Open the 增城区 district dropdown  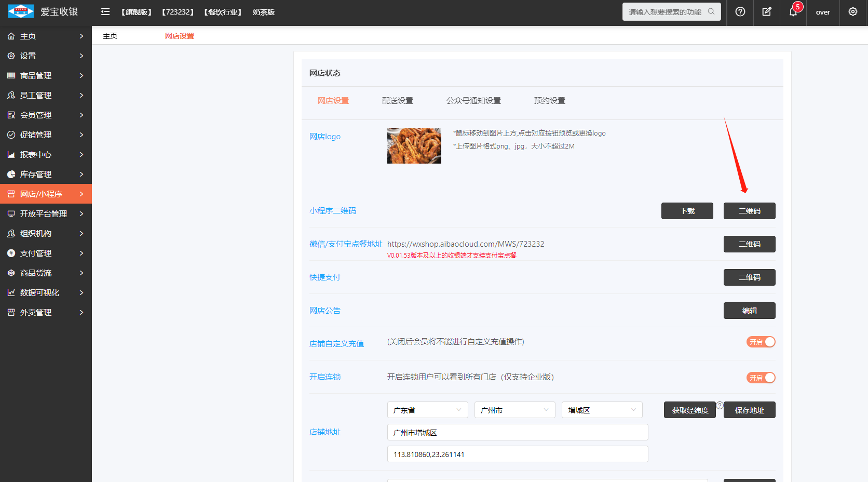coord(602,410)
